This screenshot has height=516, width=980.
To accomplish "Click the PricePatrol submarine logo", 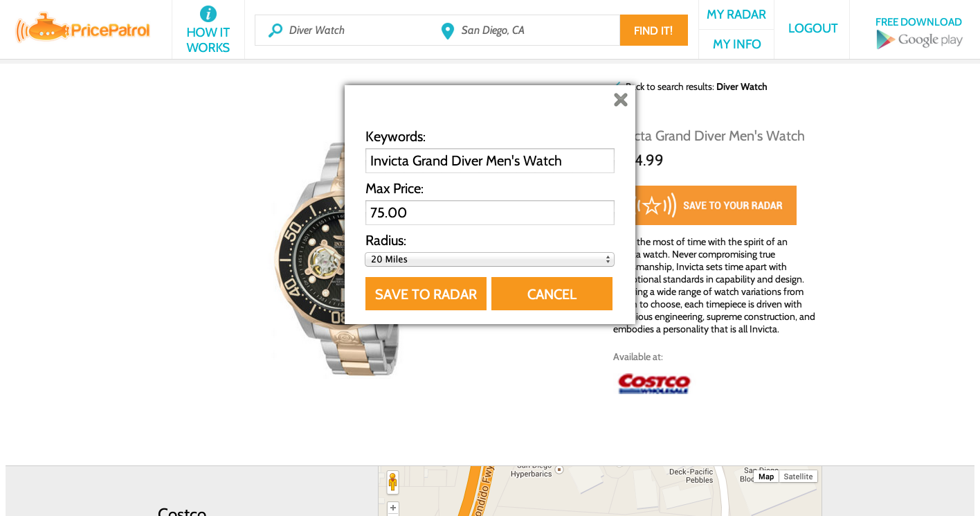I will click(82, 29).
